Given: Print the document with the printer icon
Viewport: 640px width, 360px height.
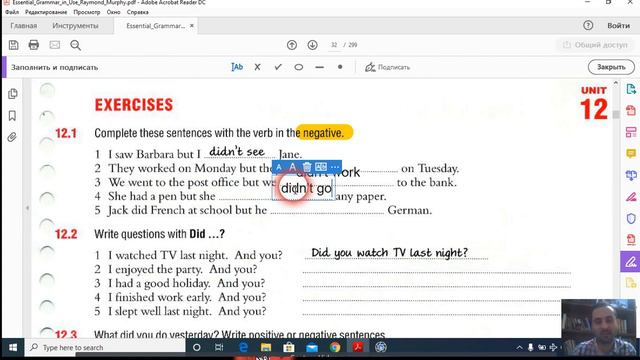Looking at the screenshot, I should click(34, 45).
